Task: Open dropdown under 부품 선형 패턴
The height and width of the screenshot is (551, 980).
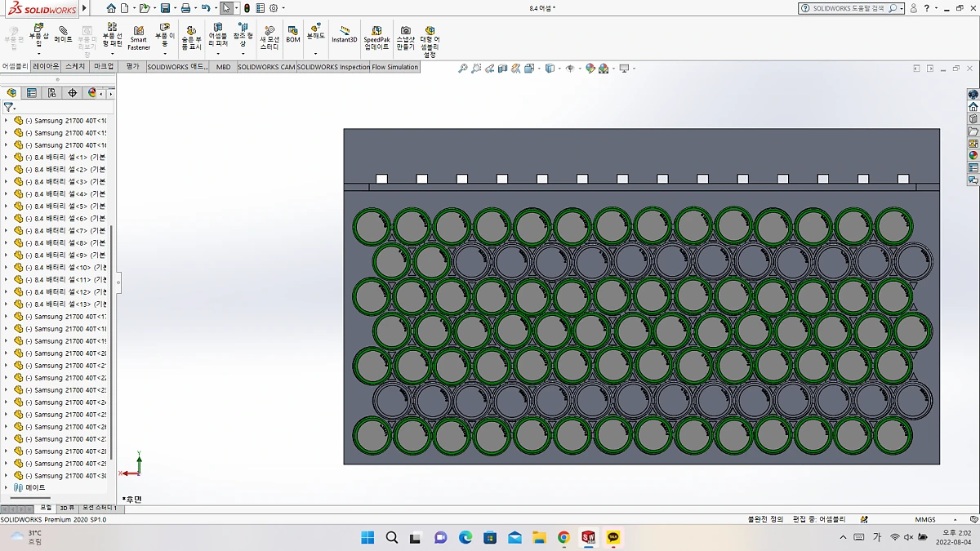Action: pyautogui.click(x=112, y=55)
